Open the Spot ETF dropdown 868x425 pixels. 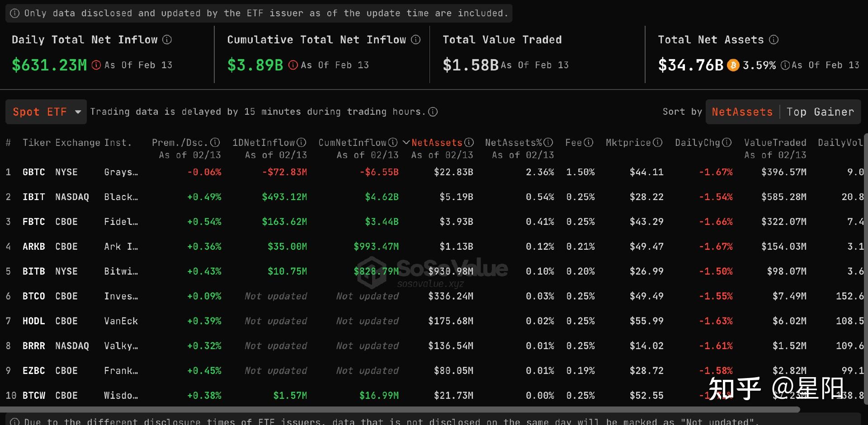click(x=46, y=112)
